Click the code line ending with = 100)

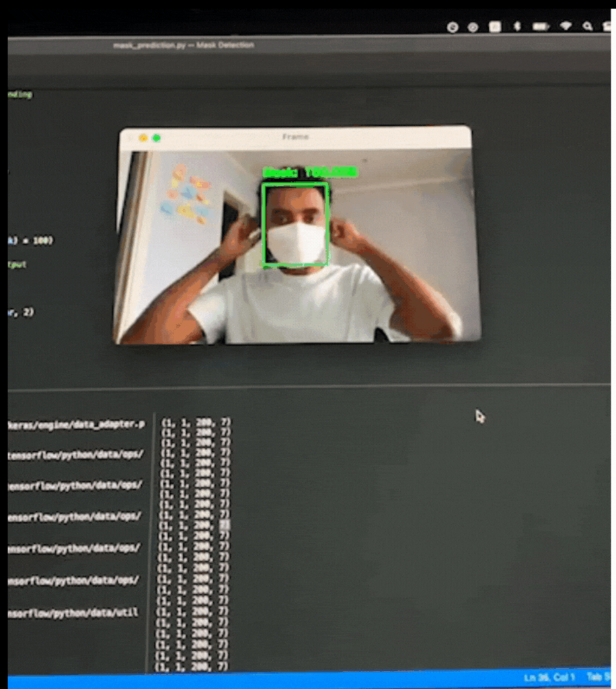click(30, 240)
